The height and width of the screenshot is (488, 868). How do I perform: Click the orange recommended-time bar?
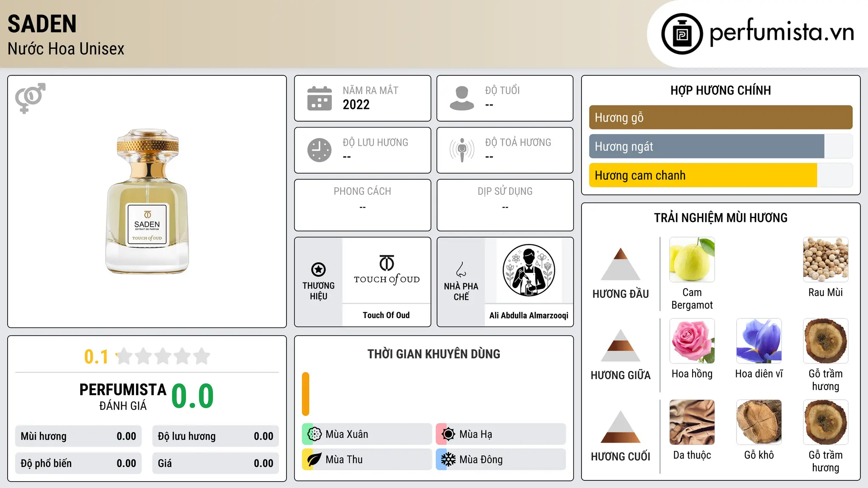[306, 394]
